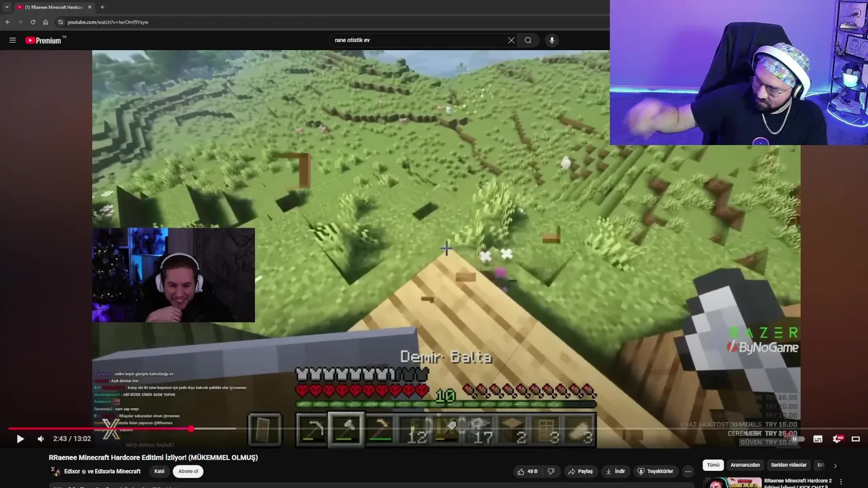Image resolution: width=868 pixels, height=488 pixels.
Task: Reload the current page
Action: click(x=33, y=22)
